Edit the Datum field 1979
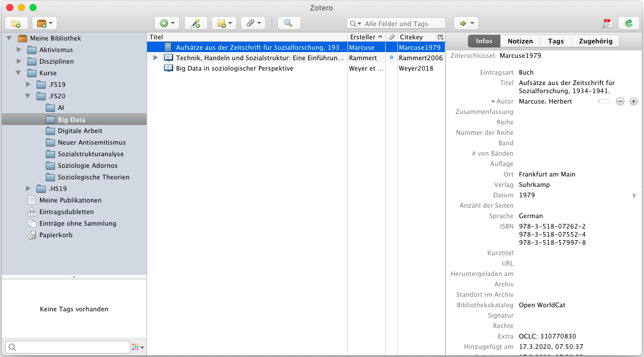This screenshot has height=357, width=644. pos(527,195)
